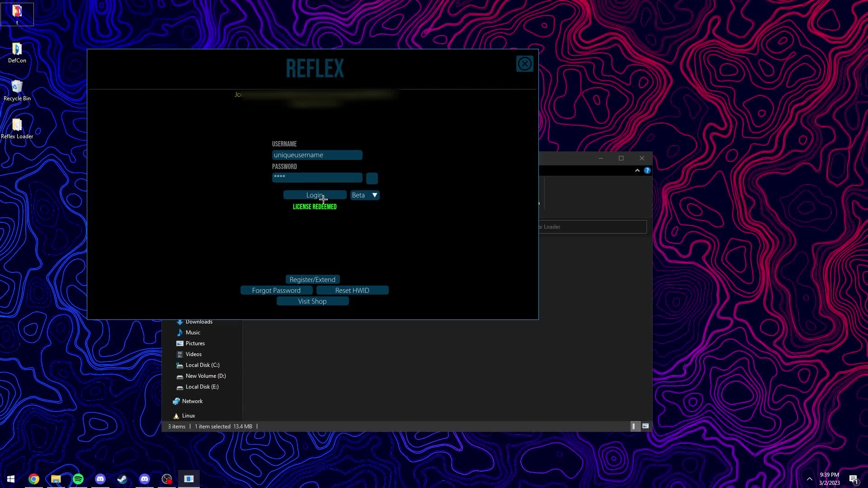Viewport: 868px width, 488px height.
Task: Open the Beta version dropdown
Action: click(x=365, y=195)
